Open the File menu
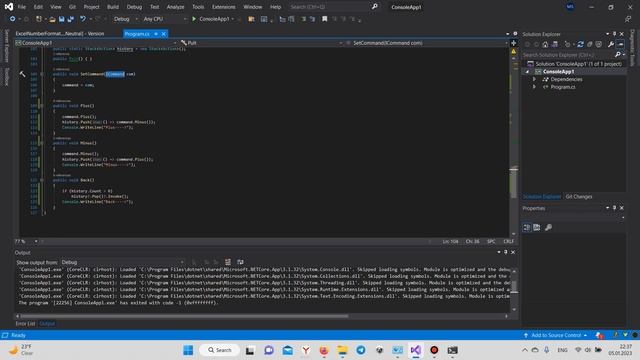The height and width of the screenshot is (360, 640). (22, 7)
